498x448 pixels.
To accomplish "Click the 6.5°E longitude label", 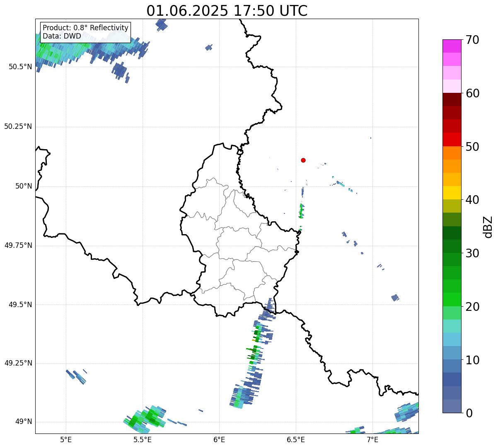I will point(296,439).
